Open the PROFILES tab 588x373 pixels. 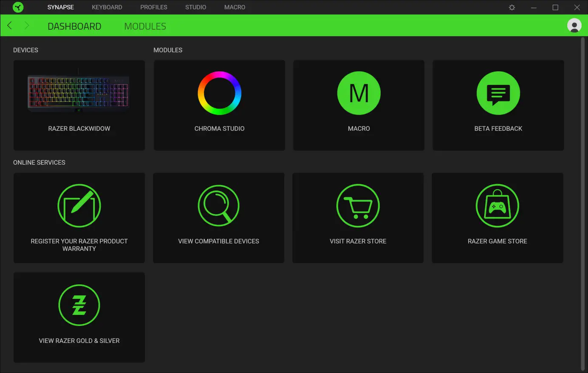(x=154, y=7)
